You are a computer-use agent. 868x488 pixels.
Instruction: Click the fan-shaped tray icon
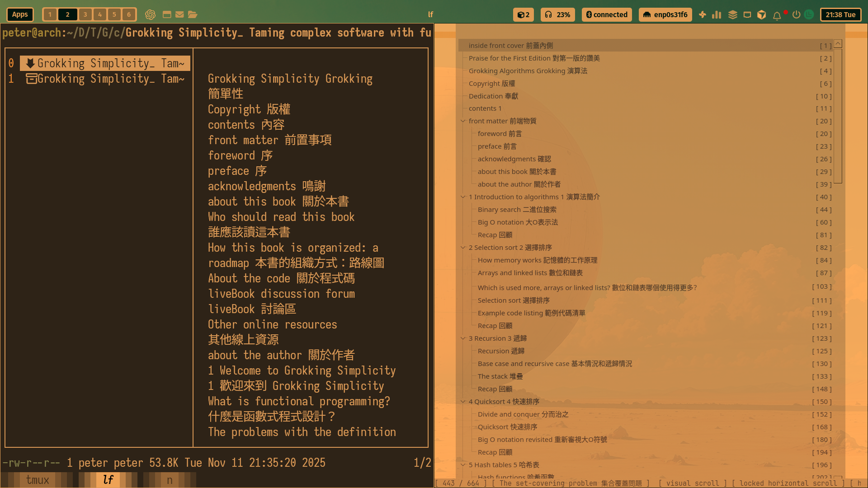[x=702, y=14]
